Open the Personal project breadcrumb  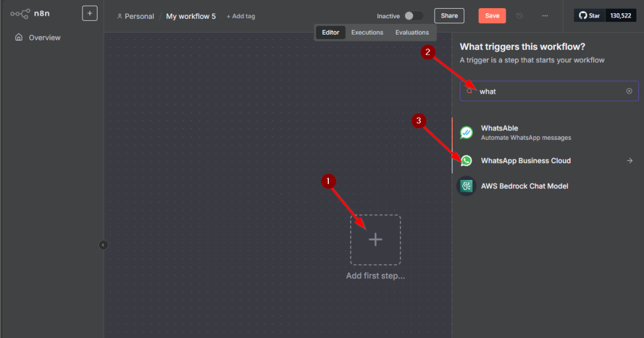coord(136,16)
